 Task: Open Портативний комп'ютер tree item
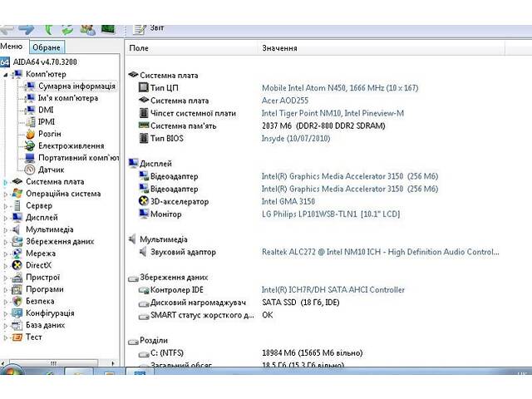coord(78,158)
